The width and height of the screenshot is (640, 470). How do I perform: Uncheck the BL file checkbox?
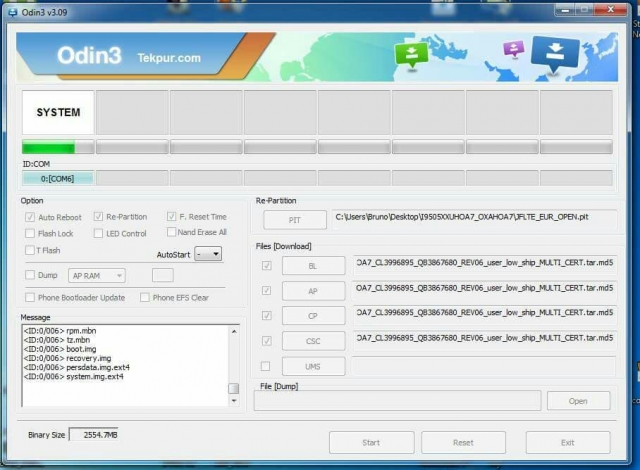(266, 266)
